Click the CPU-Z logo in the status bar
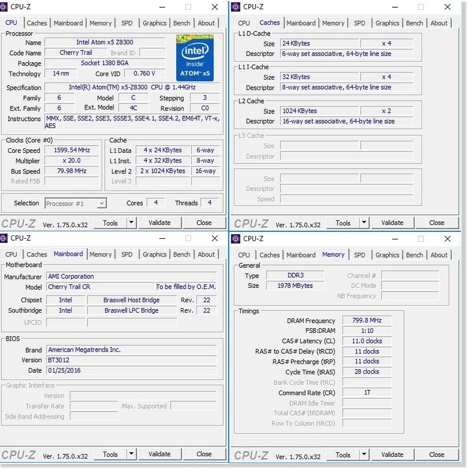The height and width of the screenshot is (476, 476). pyautogui.click(x=18, y=223)
